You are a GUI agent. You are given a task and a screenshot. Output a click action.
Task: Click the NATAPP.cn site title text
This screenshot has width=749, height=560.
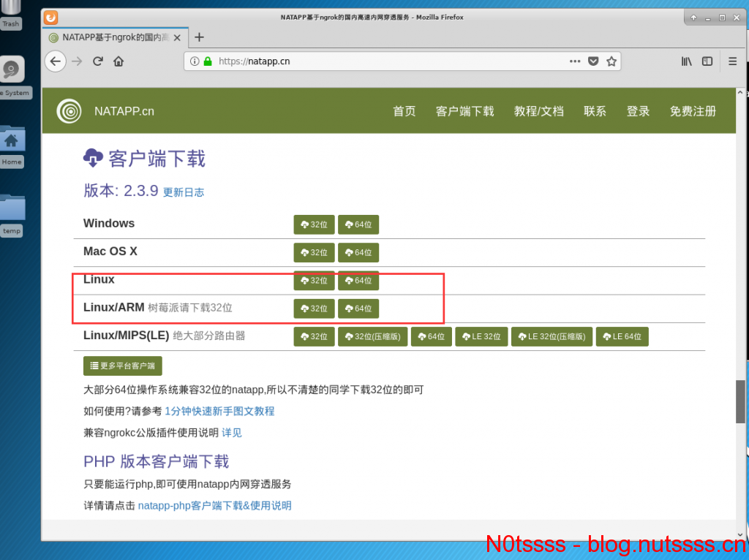pyautogui.click(x=124, y=111)
